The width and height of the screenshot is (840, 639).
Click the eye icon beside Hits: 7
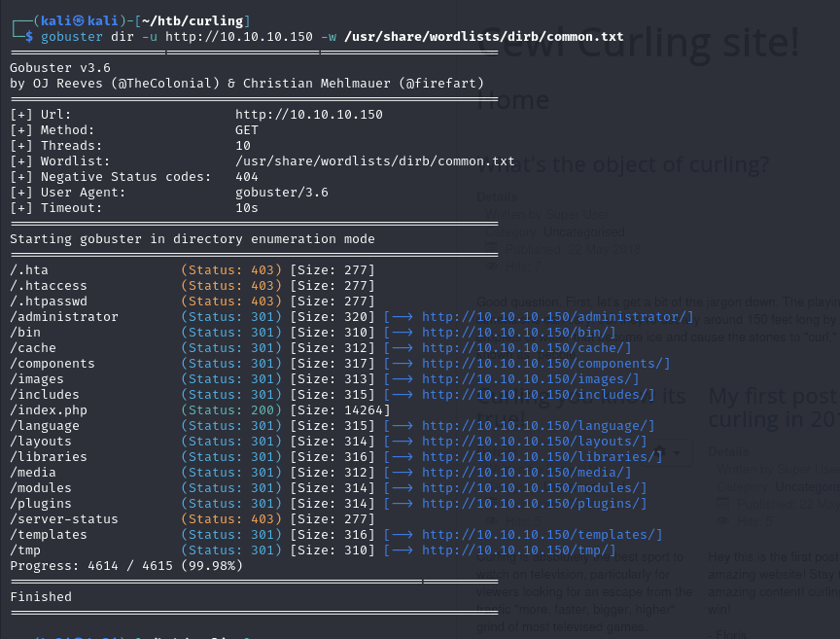(489, 265)
